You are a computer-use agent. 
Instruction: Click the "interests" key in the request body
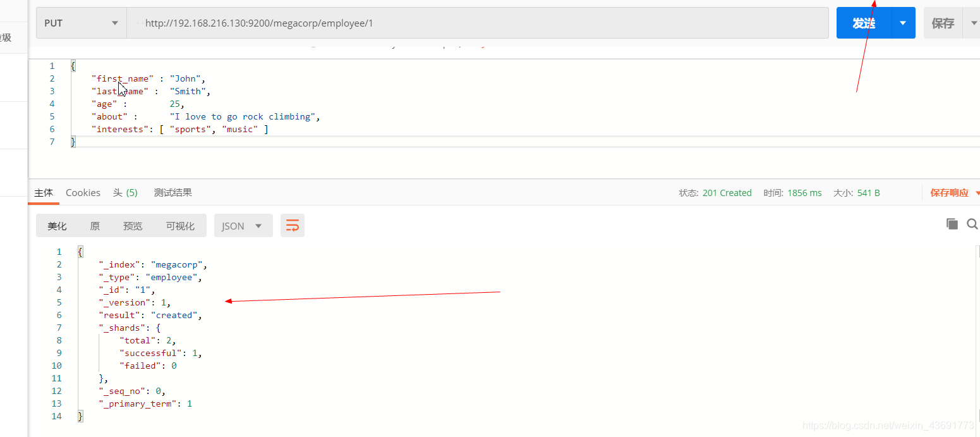(x=120, y=129)
